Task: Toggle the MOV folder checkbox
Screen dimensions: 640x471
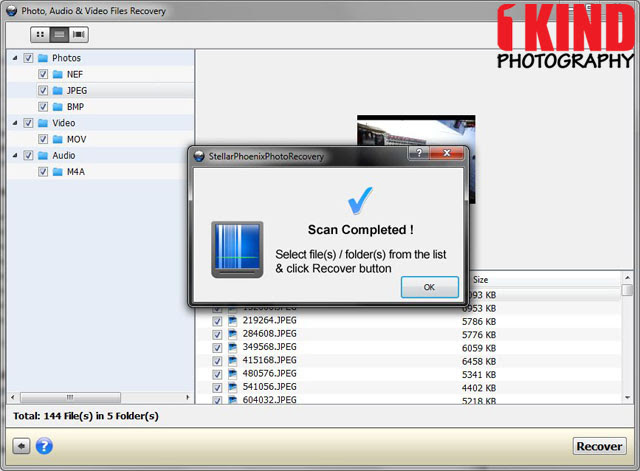Action: click(43, 139)
